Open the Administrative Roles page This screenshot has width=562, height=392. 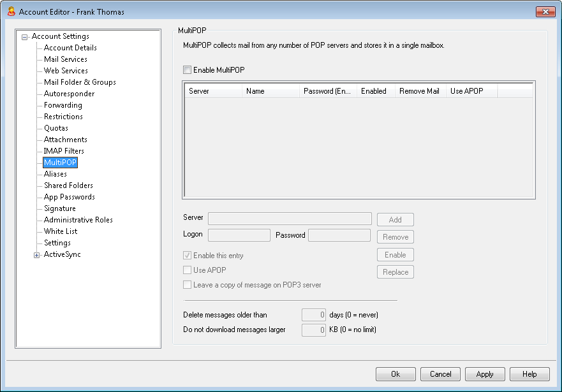pos(78,220)
